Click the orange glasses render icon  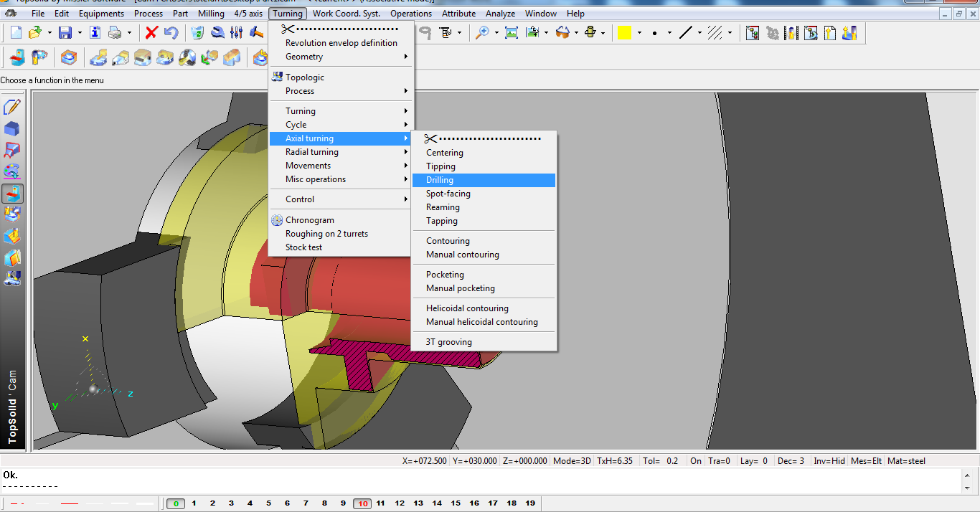[562, 32]
